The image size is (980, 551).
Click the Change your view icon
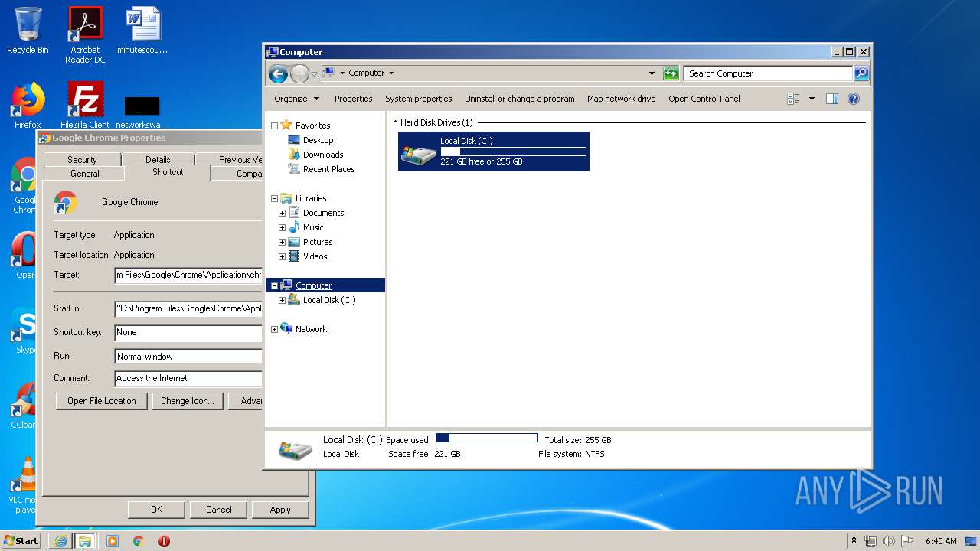click(x=793, y=99)
